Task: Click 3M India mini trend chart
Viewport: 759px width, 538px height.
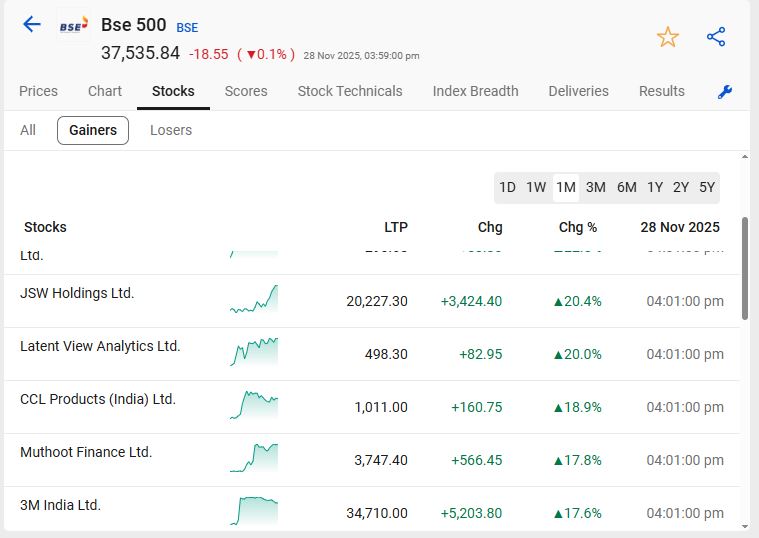Action: [x=254, y=510]
